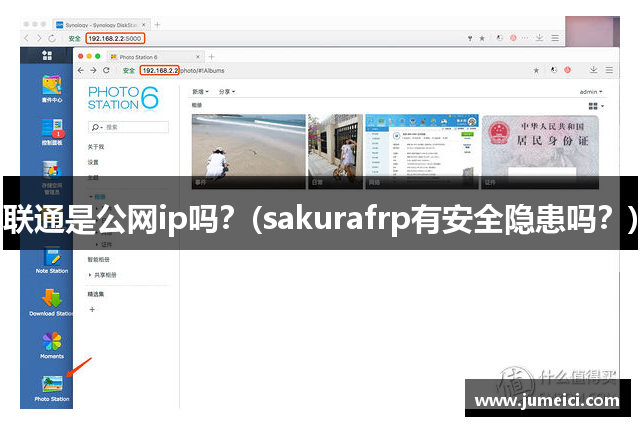Add a new collection with the plus icon
Screen dimensions: 640x426
92,309
